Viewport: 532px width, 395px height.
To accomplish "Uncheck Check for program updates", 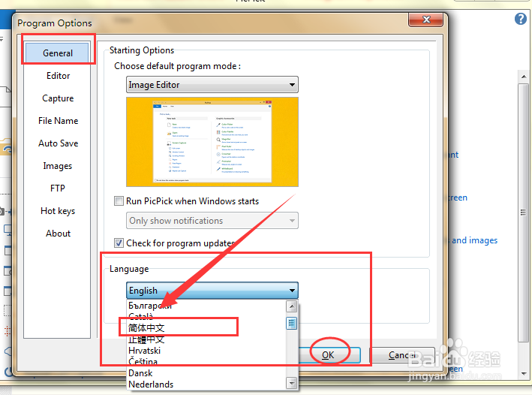I will (x=119, y=243).
